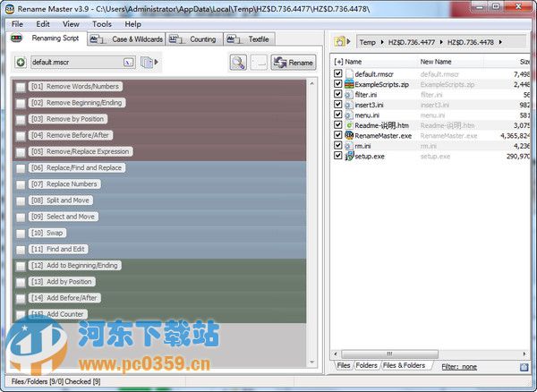Click the magnifier preview icon

[238, 63]
